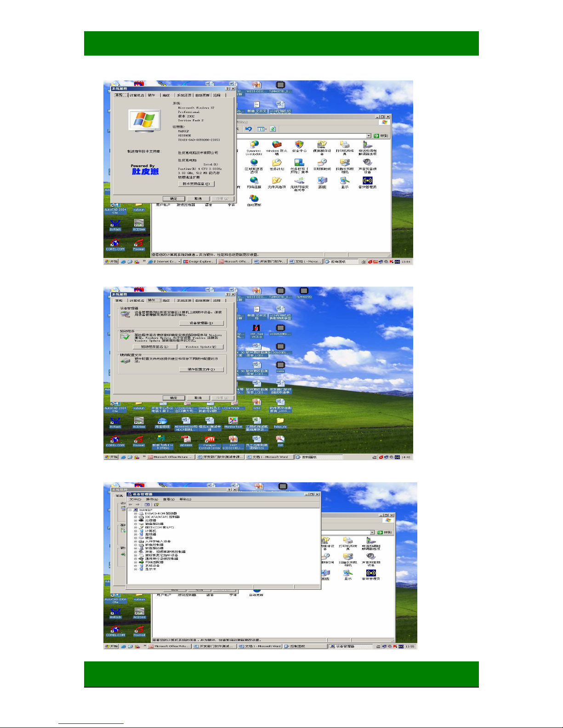Open 淘宝旺旺 desktop shortcut
The image size is (563, 728).
[x=162, y=423]
